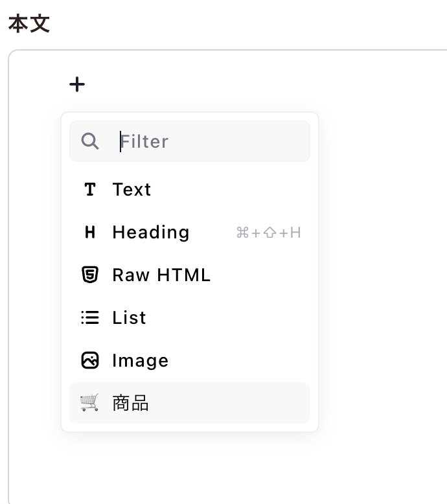Pick the List block entry
This screenshot has height=504, width=447.
tap(129, 317)
